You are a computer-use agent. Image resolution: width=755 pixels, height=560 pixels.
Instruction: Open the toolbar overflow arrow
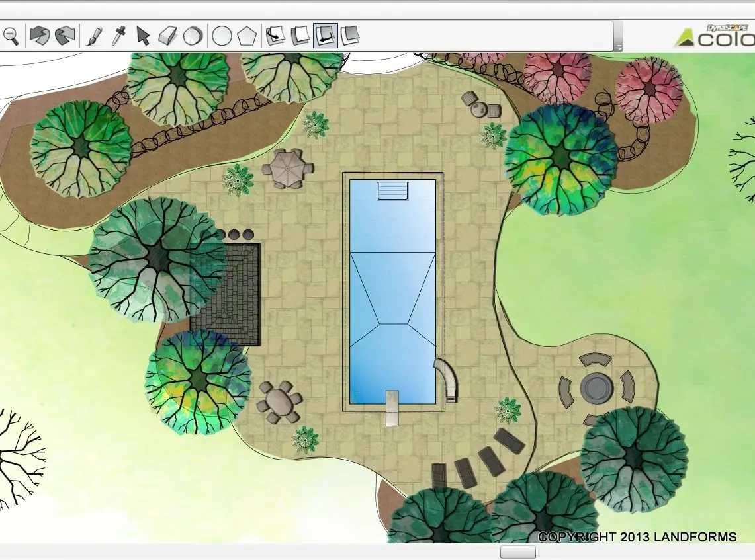tap(619, 47)
